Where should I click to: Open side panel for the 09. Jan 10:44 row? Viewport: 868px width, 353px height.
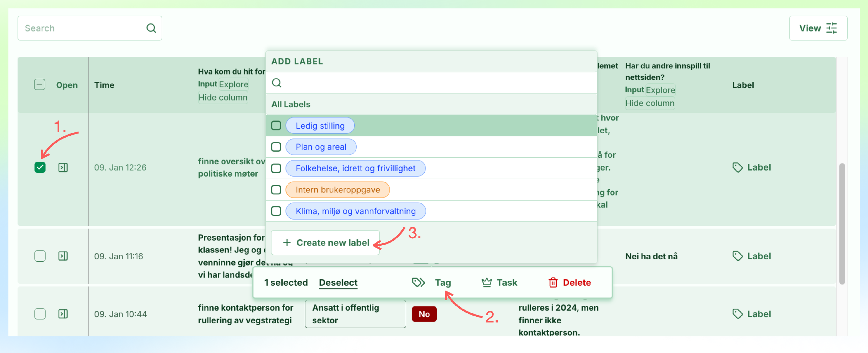tap(63, 314)
